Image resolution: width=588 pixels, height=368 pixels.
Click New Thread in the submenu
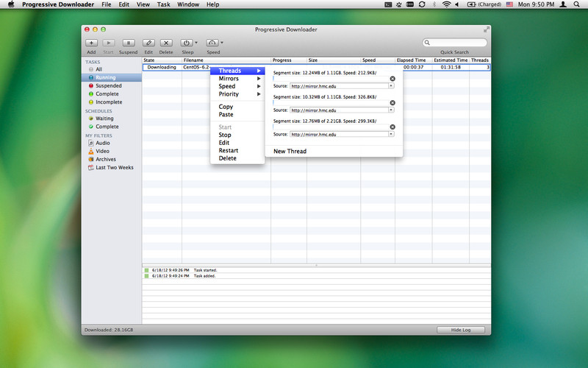(x=290, y=152)
